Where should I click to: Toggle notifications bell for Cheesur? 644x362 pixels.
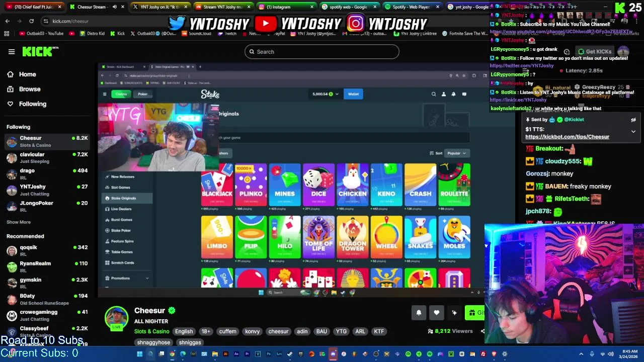tap(419, 313)
